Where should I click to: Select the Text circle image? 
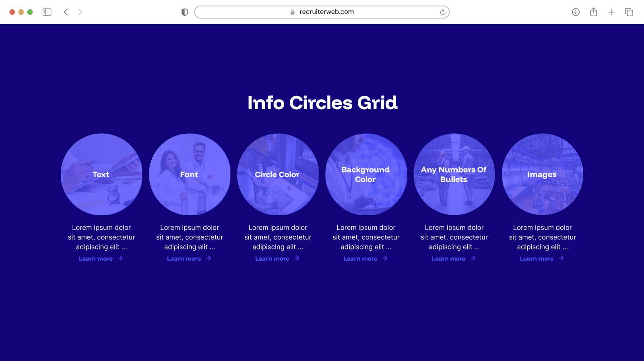tap(101, 174)
